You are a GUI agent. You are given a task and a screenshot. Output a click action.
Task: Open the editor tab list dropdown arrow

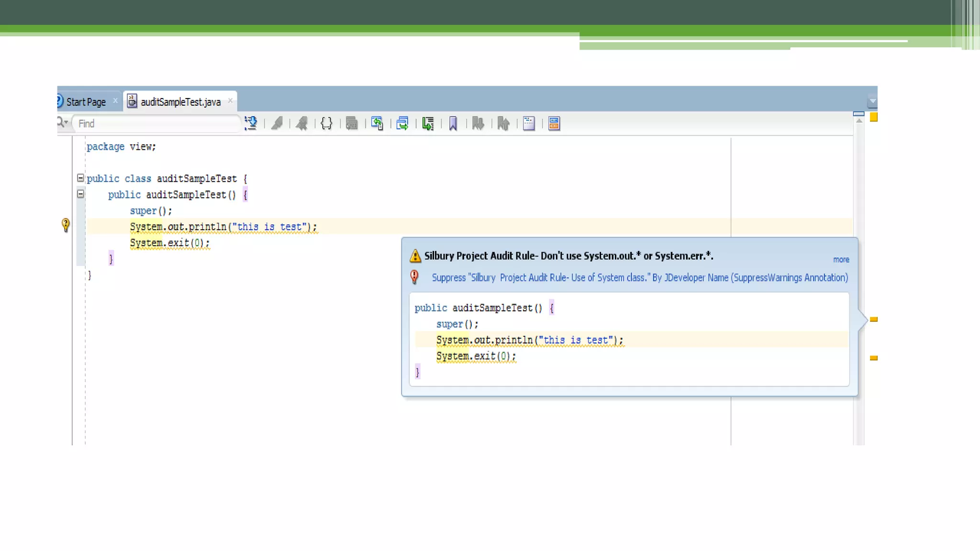coord(872,101)
